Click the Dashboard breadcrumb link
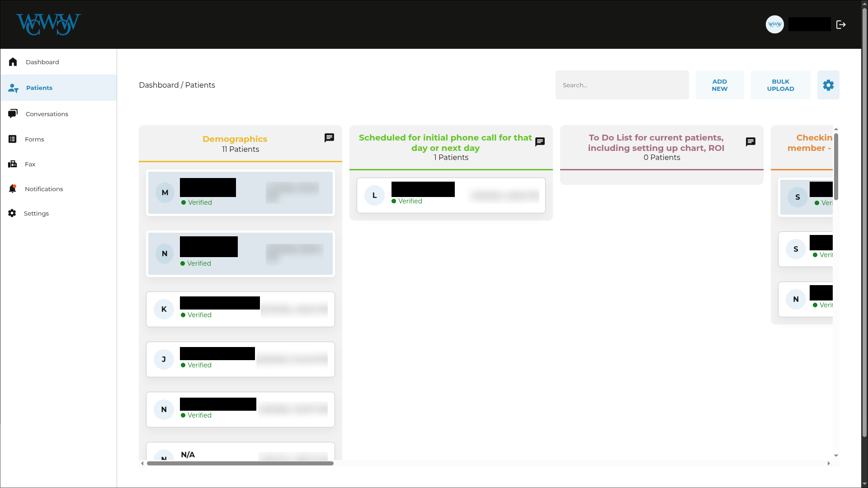Image resolution: width=868 pixels, height=488 pixels. [158, 85]
